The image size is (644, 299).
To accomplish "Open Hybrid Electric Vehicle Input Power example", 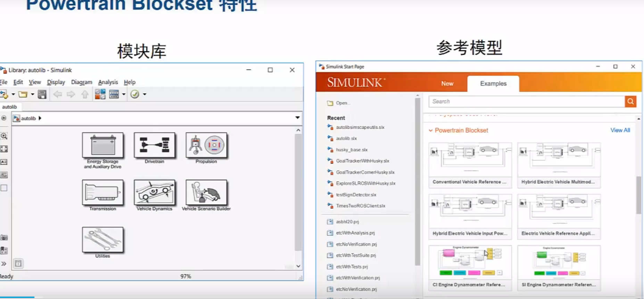I will tap(470, 216).
